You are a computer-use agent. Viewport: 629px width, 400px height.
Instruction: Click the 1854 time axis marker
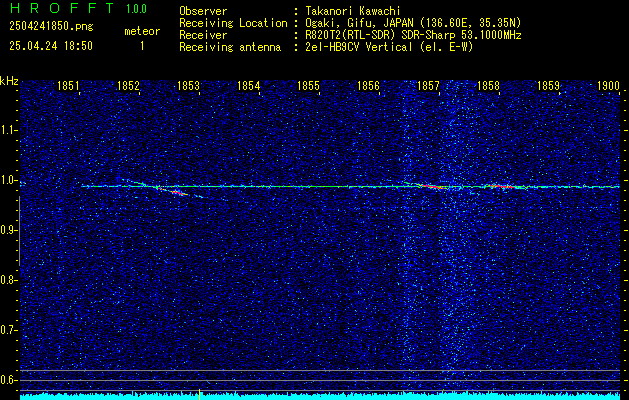(x=249, y=85)
